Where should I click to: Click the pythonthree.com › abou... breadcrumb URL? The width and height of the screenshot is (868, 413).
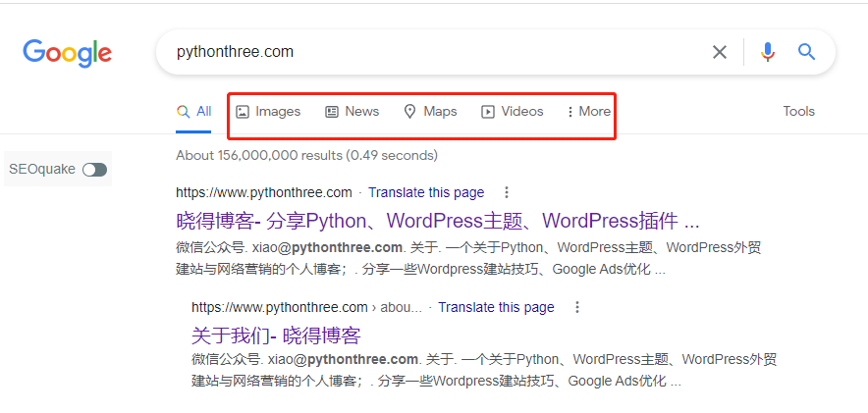(306, 307)
